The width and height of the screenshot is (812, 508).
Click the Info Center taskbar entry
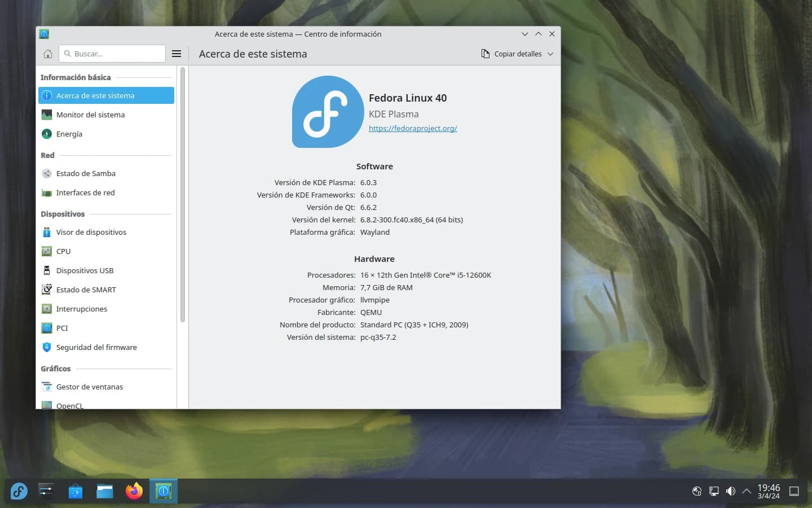pos(164,491)
